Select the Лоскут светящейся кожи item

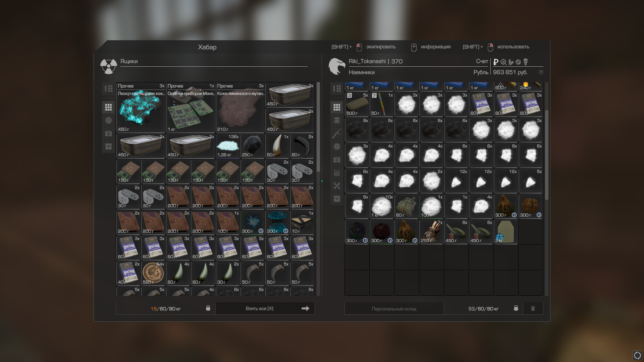point(141,108)
